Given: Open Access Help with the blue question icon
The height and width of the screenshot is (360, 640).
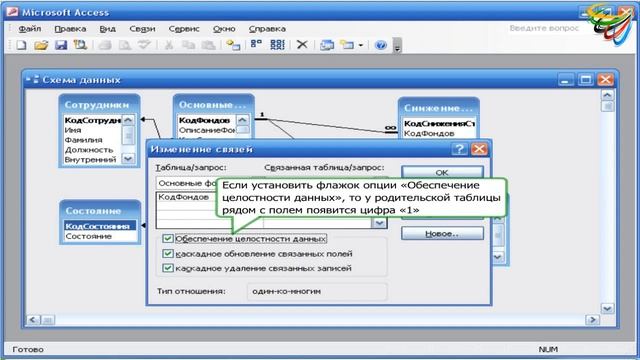Looking at the screenshot, I should click(380, 45).
